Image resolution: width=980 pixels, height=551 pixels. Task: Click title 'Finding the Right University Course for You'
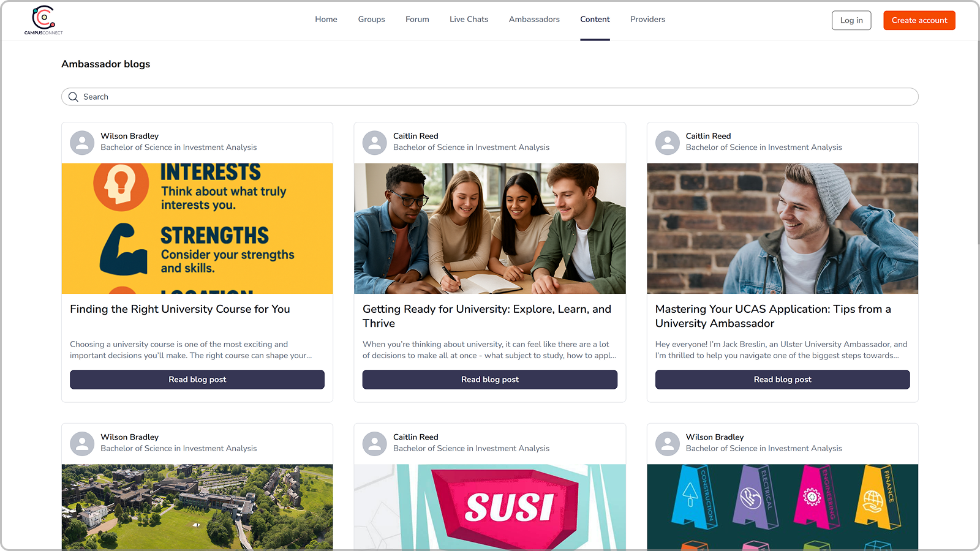coord(180,309)
